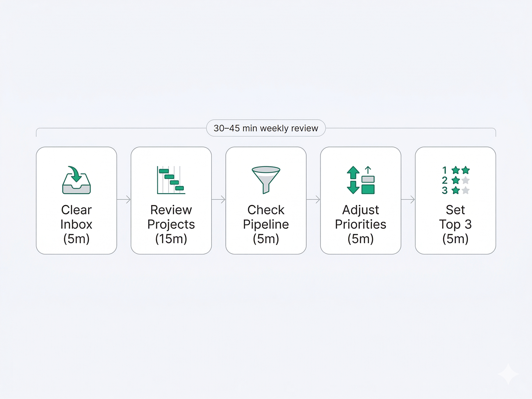Click the large green down arrow in priorities icon
532x399 pixels.
[353, 187]
